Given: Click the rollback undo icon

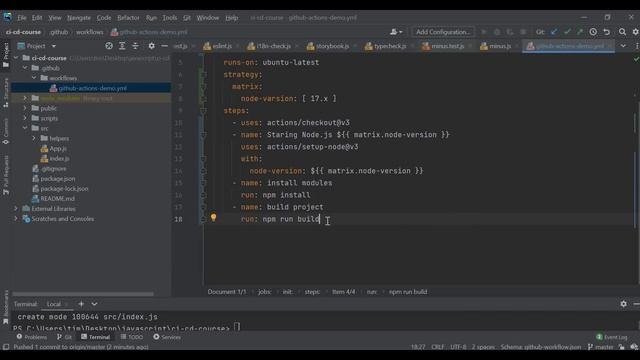Looking at the screenshot, I should (x=607, y=32).
